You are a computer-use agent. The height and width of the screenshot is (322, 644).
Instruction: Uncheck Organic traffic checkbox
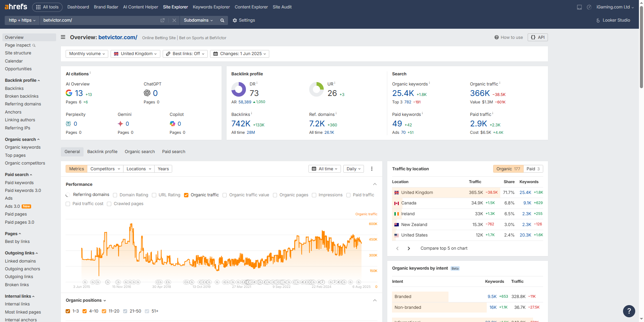coord(186,195)
